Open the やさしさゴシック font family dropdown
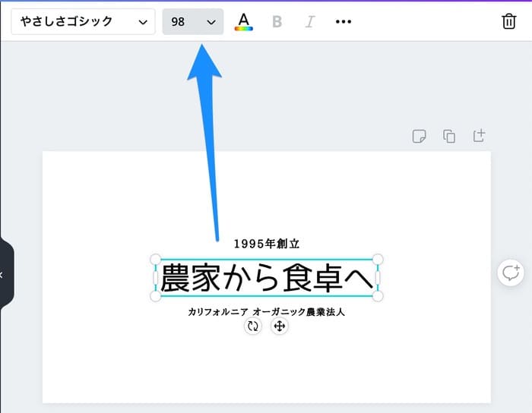532x413 pixels. pos(83,22)
